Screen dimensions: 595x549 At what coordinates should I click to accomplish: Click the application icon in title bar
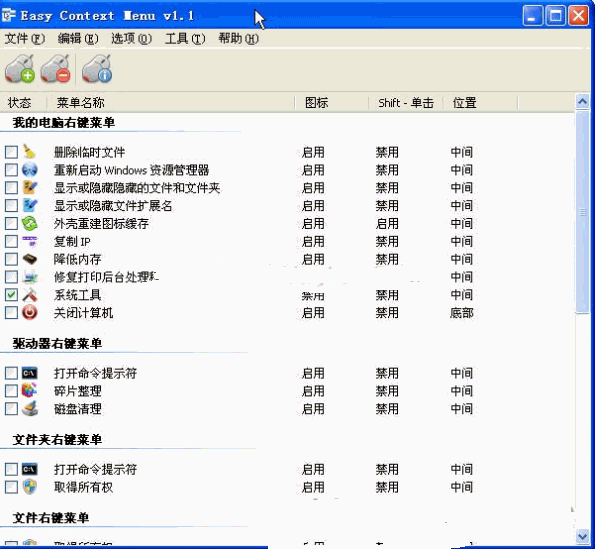tap(9, 16)
